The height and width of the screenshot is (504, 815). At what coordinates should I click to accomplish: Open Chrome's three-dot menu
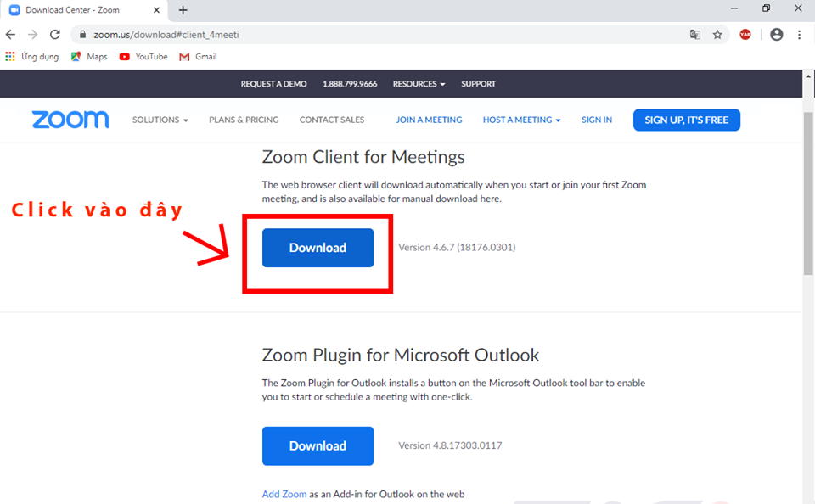799,35
